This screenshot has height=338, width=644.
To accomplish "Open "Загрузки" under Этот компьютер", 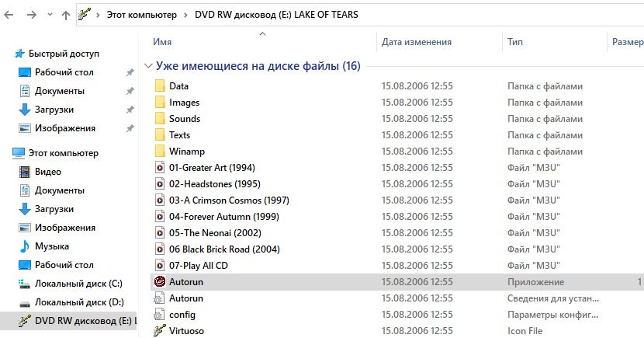I will coord(54,209).
